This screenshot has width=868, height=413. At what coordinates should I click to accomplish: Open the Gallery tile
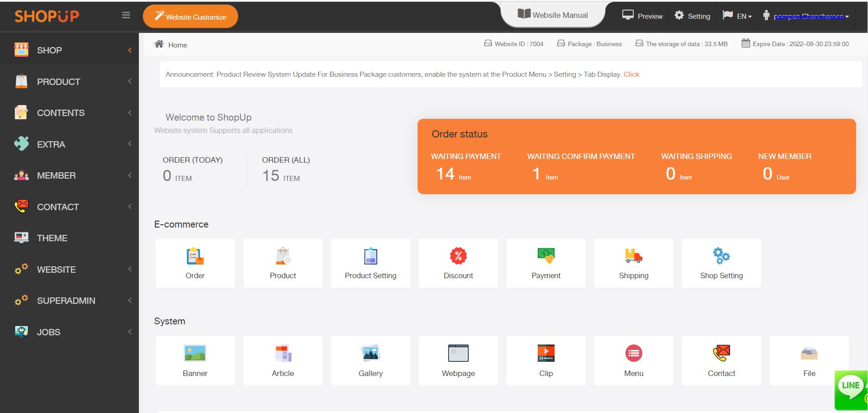[x=370, y=360]
